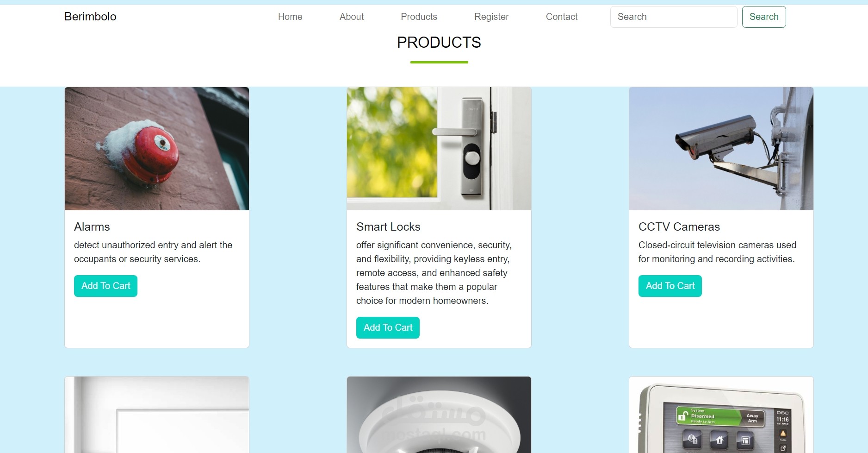This screenshot has width=868, height=453.
Task: Add Smart Locks to the cart
Action: (x=388, y=327)
